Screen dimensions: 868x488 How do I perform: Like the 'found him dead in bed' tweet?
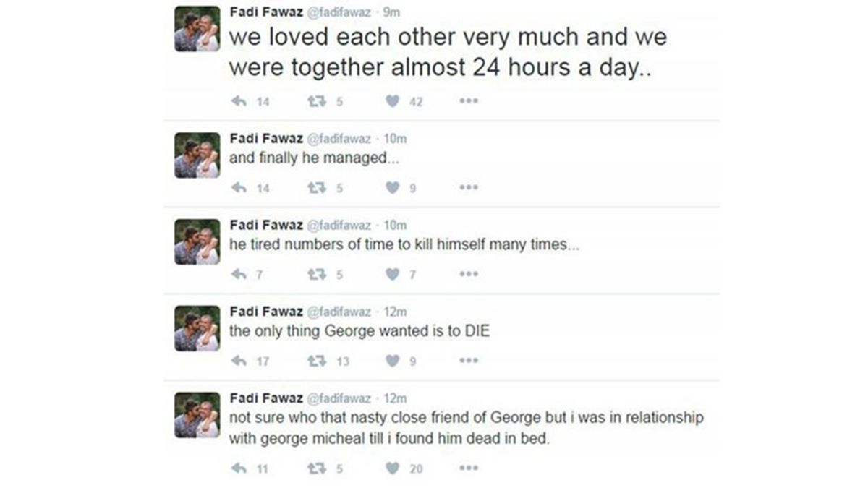[392, 468]
